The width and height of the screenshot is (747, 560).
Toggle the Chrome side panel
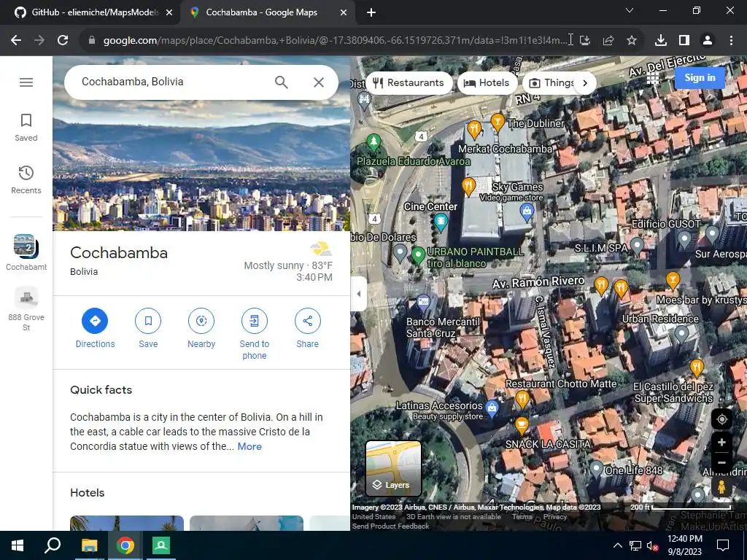point(684,41)
